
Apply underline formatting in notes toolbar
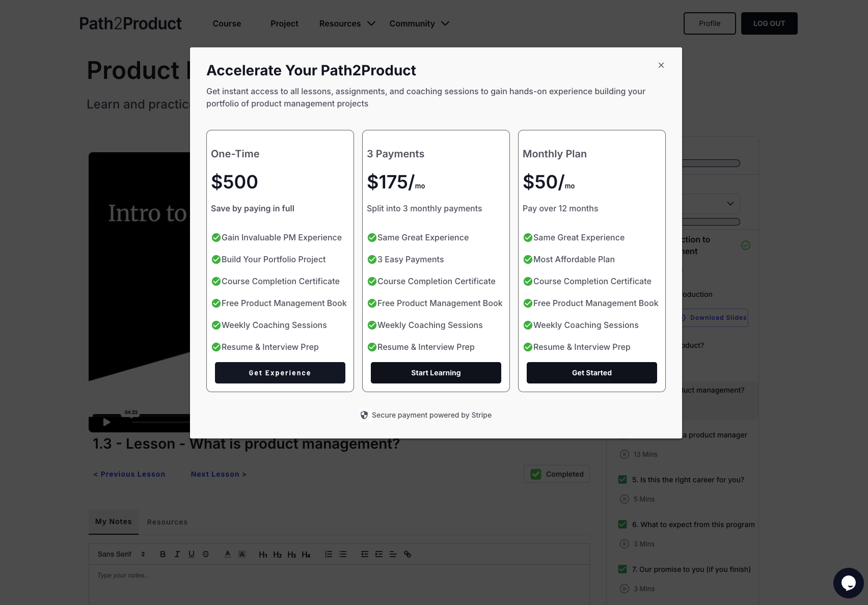click(x=191, y=554)
